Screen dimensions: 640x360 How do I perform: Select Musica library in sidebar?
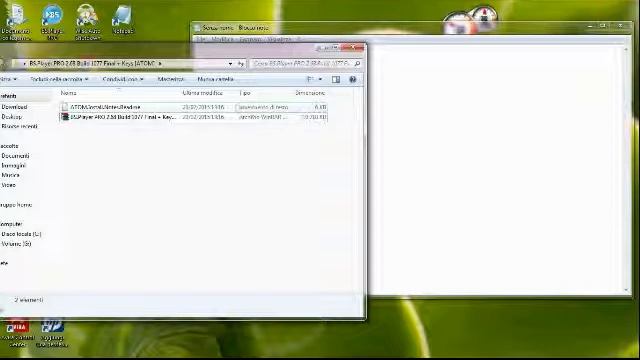[11, 175]
